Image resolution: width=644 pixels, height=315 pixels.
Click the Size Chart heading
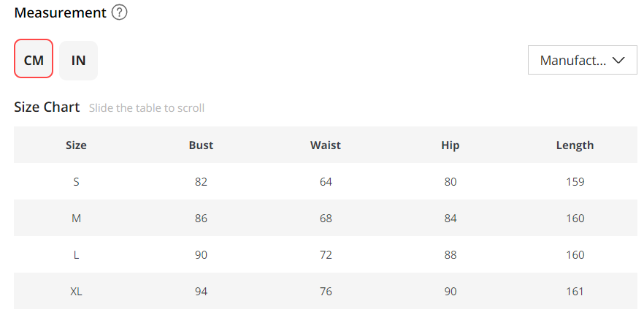click(x=47, y=107)
